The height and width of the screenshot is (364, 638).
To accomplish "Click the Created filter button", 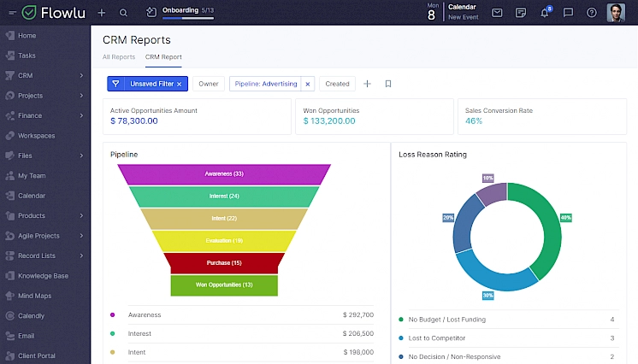I will point(337,84).
